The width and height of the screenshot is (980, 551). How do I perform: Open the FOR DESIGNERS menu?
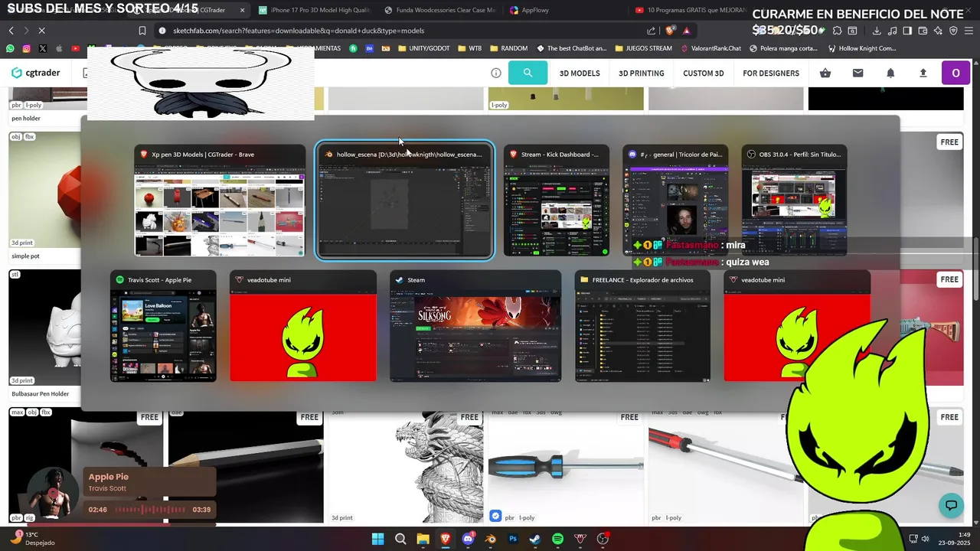[771, 73]
